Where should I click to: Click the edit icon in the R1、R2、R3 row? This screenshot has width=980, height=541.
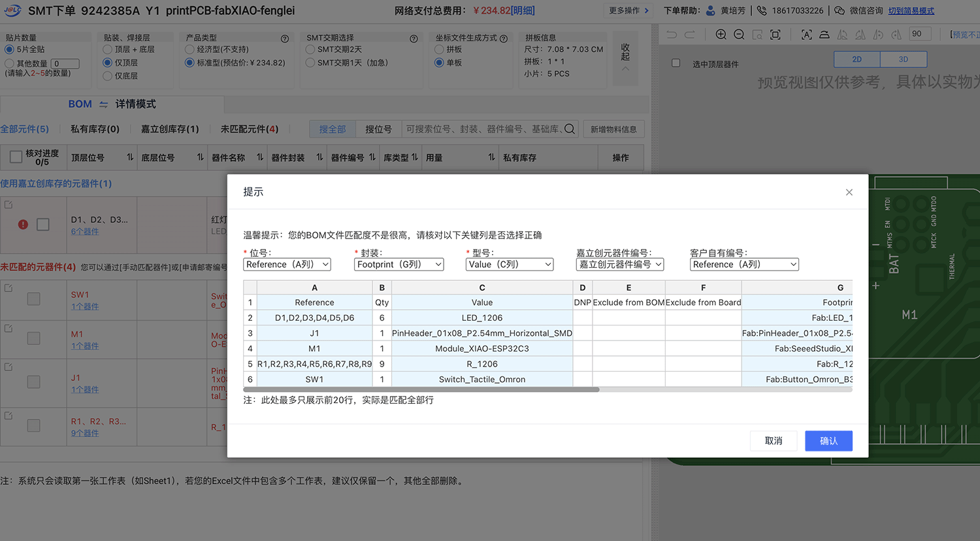[x=8, y=415]
